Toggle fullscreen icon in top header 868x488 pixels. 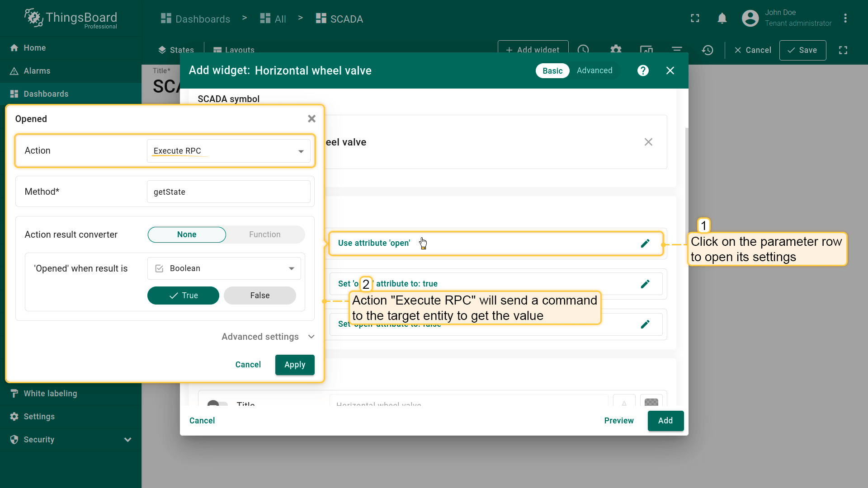[x=695, y=19]
